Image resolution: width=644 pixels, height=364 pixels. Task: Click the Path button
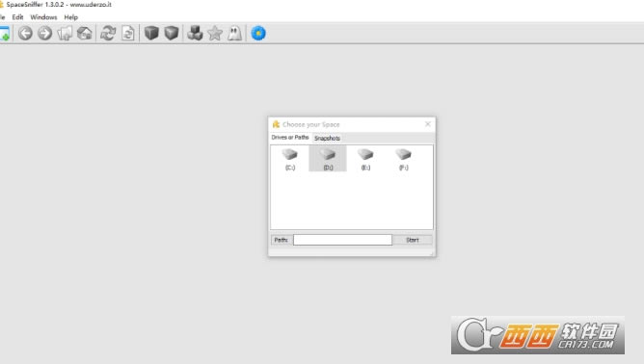[x=282, y=240]
